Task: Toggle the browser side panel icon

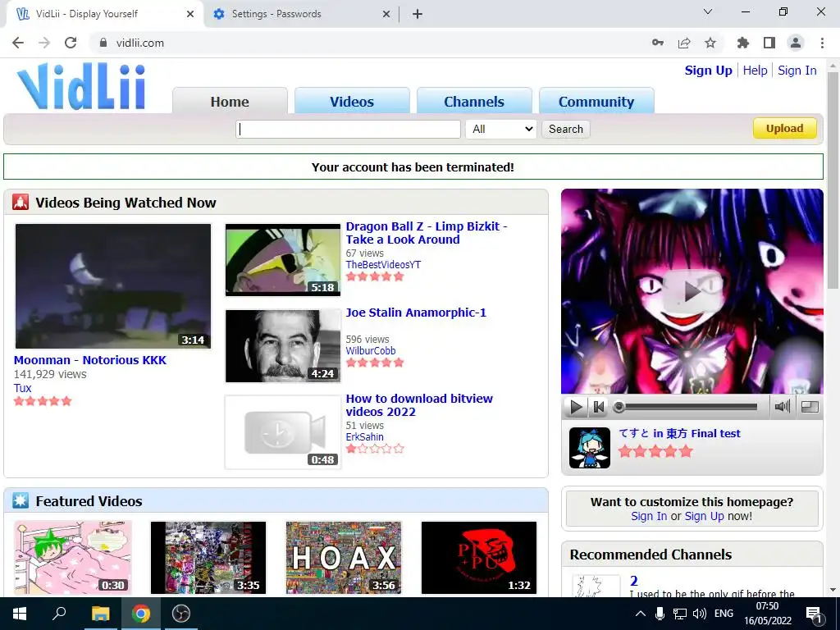Action: click(769, 43)
